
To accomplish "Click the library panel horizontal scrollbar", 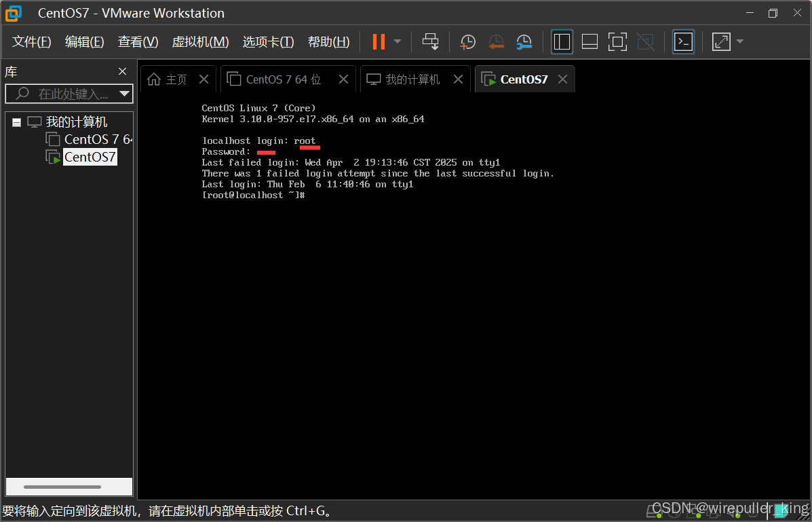I will [x=62, y=487].
